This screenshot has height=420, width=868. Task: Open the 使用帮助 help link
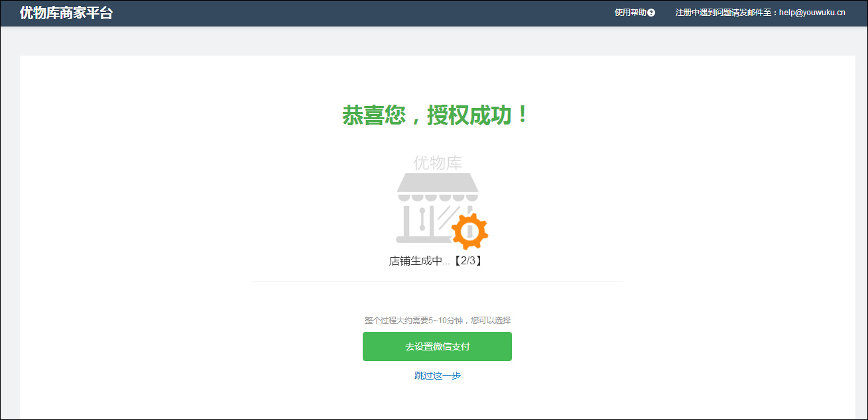tap(630, 13)
